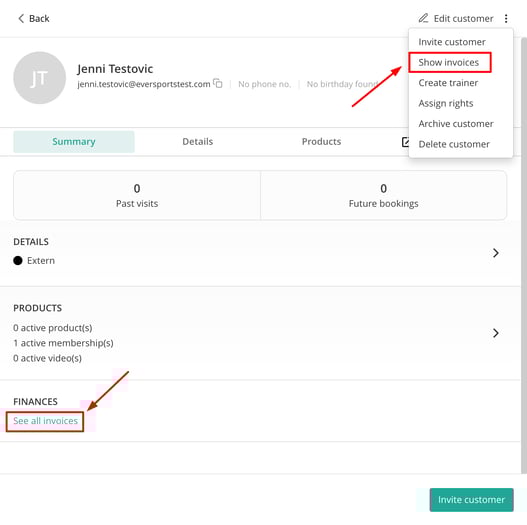Image resolution: width=527 pixels, height=525 pixels.
Task: Click the green Invite customer button
Action: point(471,500)
